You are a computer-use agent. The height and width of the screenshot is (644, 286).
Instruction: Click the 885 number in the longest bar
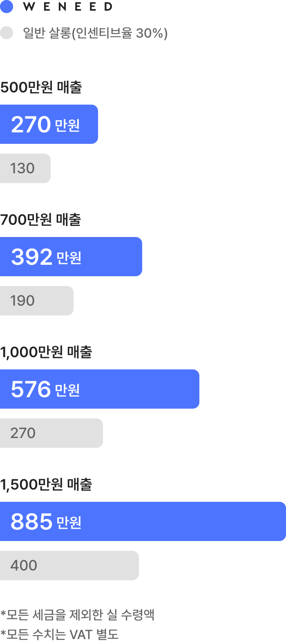pyautogui.click(x=31, y=522)
